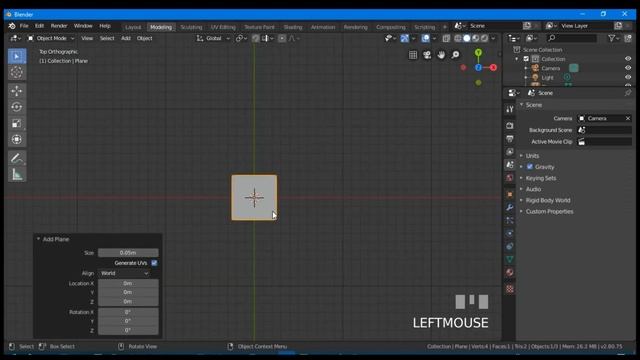This screenshot has width=640, height=360.
Task: Toggle the Gravity checkbox
Action: pos(530,167)
